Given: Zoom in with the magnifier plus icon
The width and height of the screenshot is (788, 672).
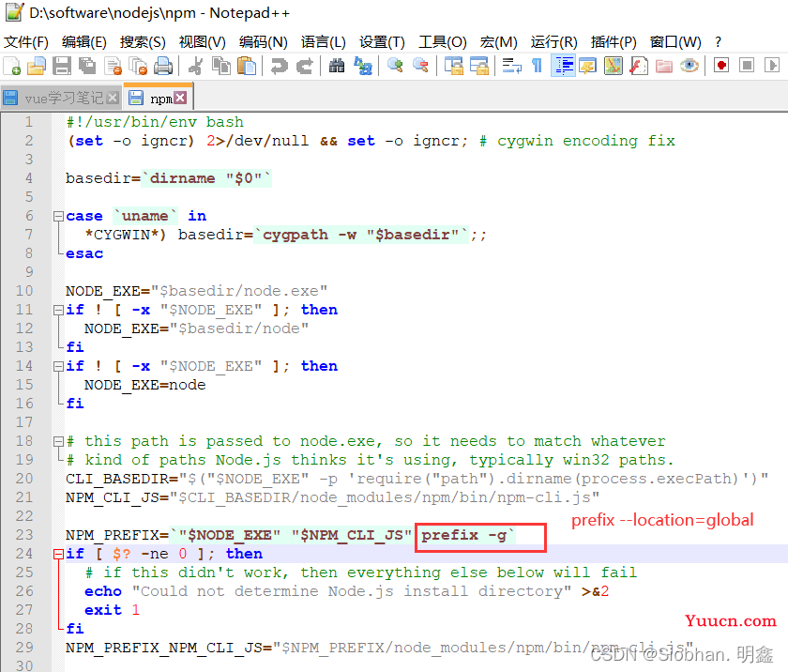Looking at the screenshot, I should (x=395, y=66).
